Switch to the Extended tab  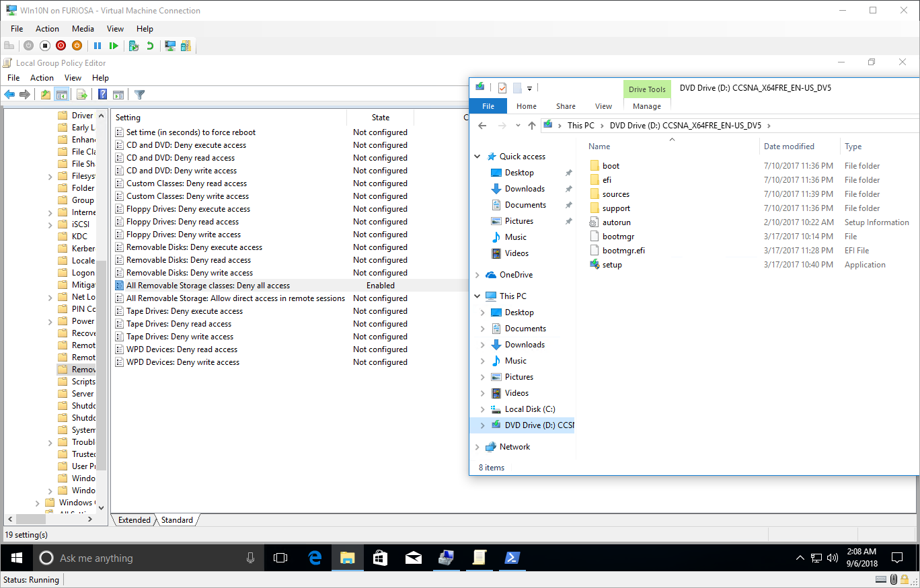click(135, 520)
